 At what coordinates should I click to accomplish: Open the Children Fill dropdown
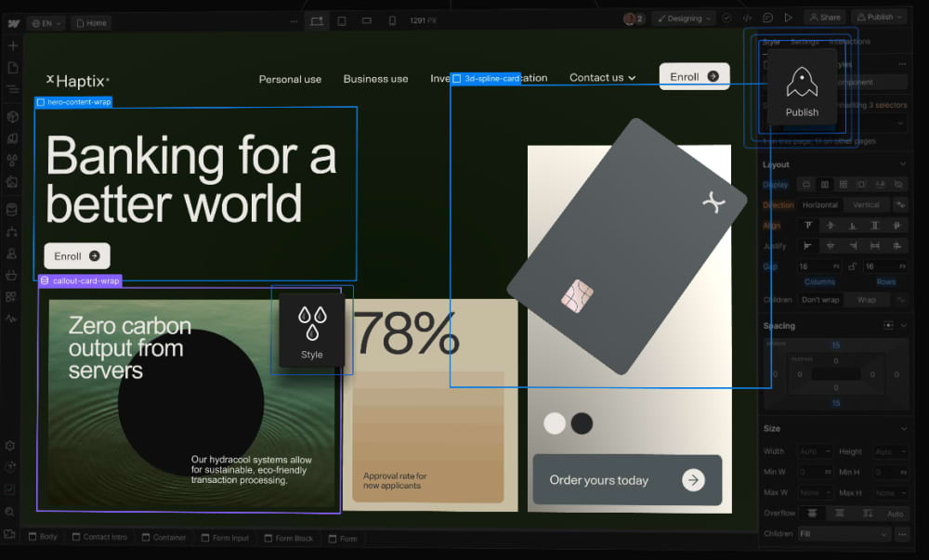pos(844,534)
